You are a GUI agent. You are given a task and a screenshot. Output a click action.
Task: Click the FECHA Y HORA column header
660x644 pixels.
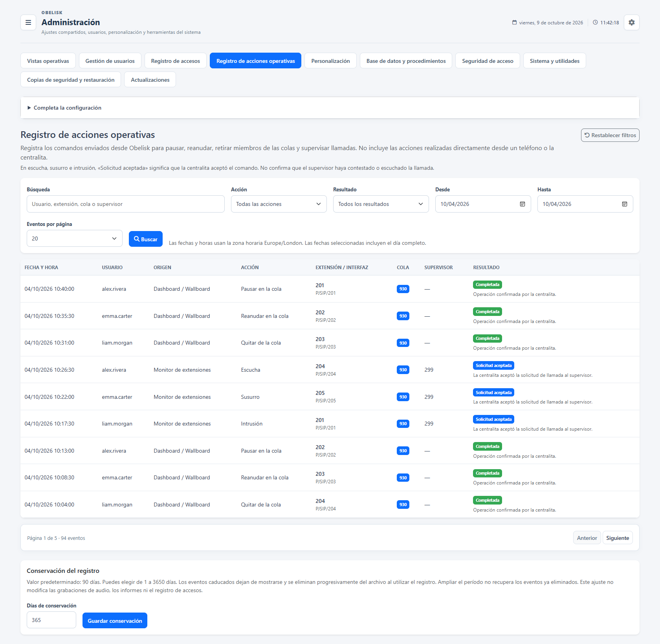tap(41, 268)
